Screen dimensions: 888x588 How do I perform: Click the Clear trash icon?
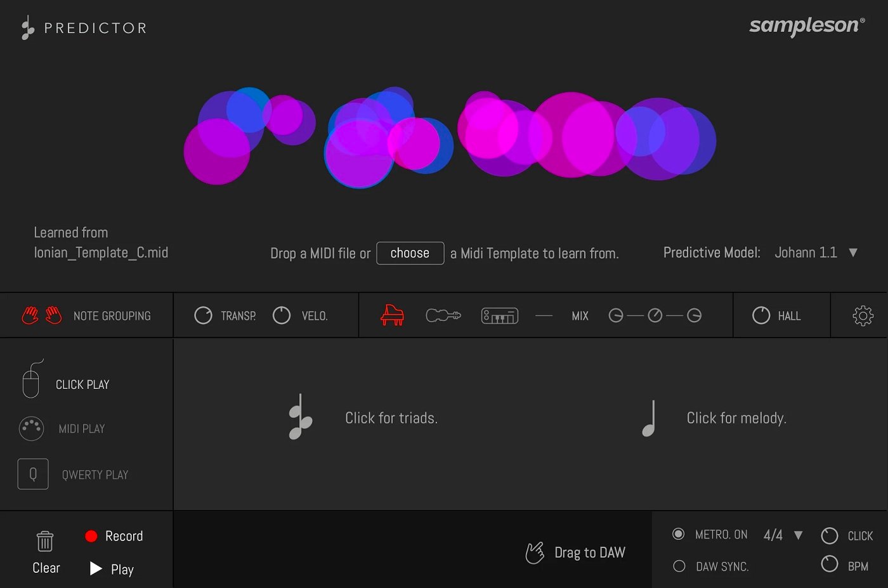pyautogui.click(x=44, y=541)
